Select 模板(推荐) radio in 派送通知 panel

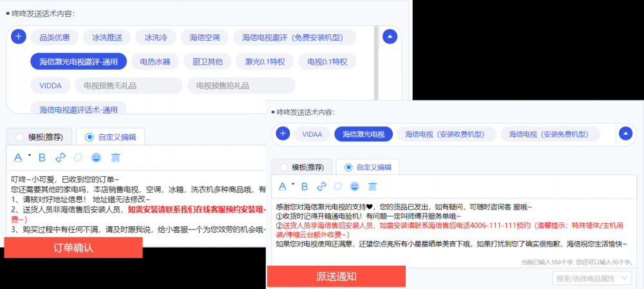pos(283,167)
